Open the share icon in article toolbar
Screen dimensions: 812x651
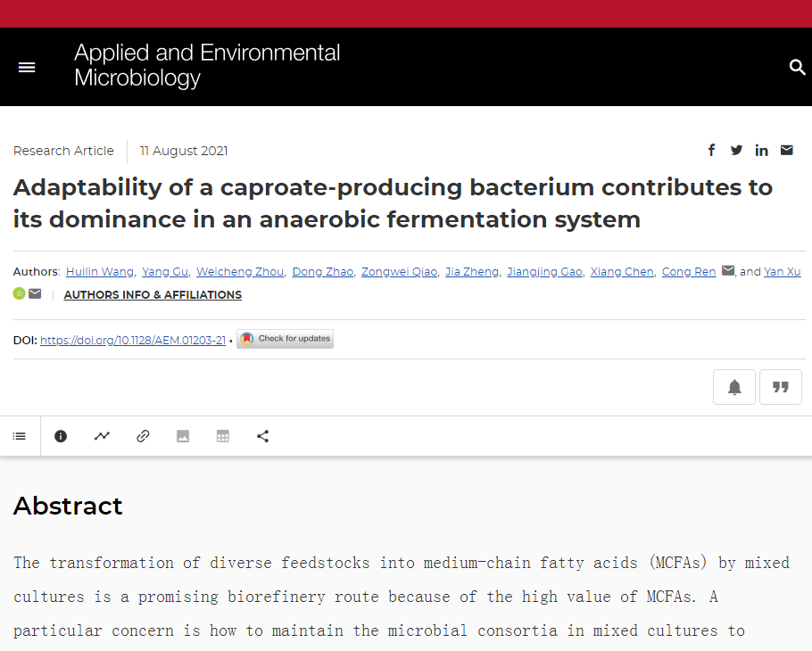(x=262, y=436)
